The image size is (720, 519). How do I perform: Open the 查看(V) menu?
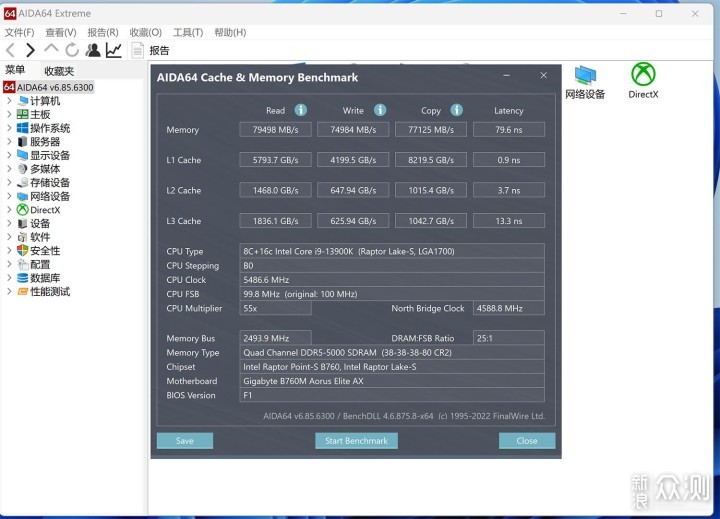click(61, 32)
